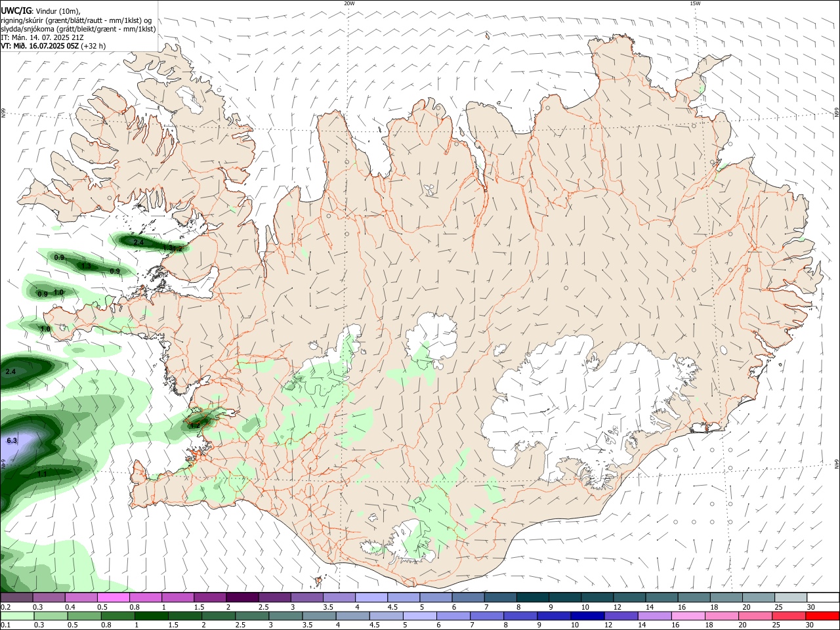This screenshot has height=630, width=840.
Task: Select the 'rigning/skúrir' legend description line
Action: [76, 20]
